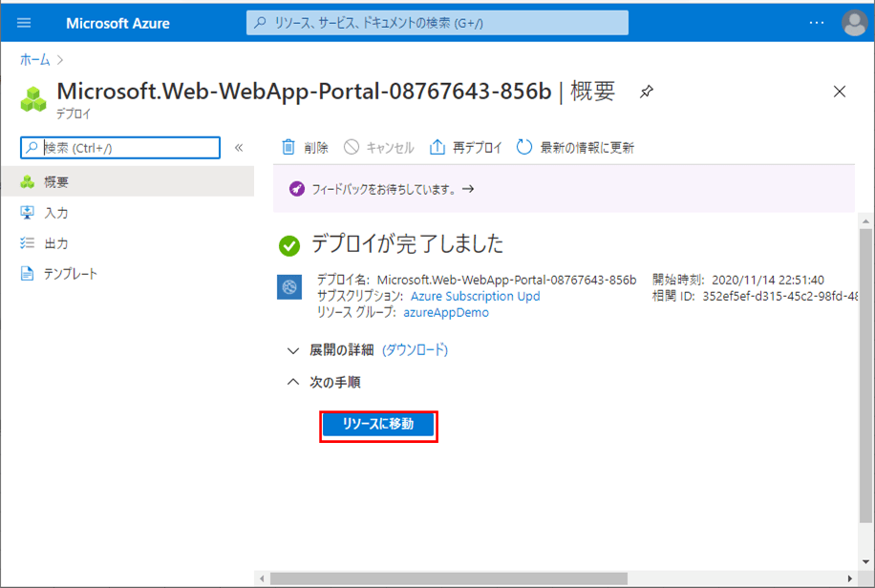This screenshot has height=588, width=875.
Task: Open 入力 in the left menu
Action: coord(56,213)
